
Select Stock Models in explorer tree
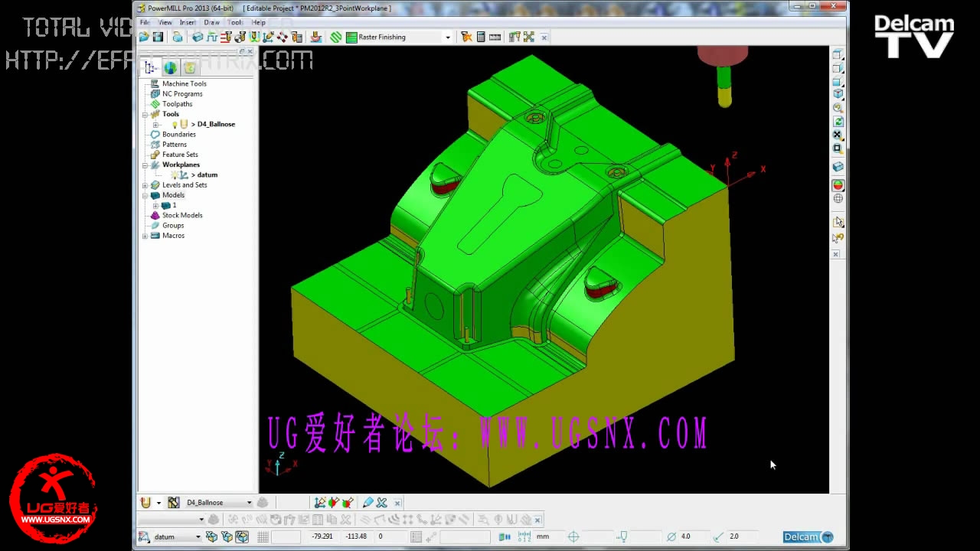[x=182, y=215]
